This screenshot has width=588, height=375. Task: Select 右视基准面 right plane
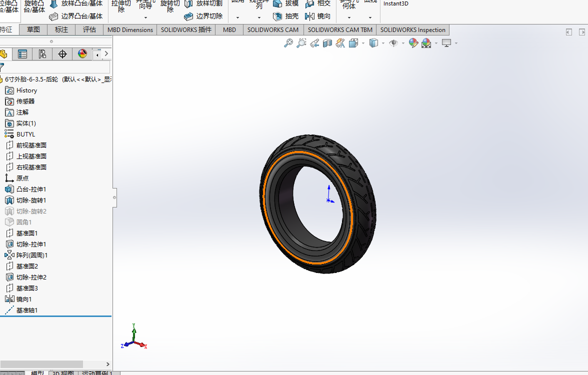[26, 167]
